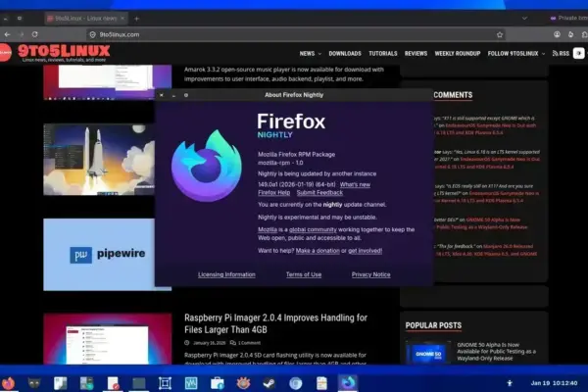This screenshot has height=392, width=588.
Task: Open the screenshot frame tool in taskbar
Action: tap(165, 383)
